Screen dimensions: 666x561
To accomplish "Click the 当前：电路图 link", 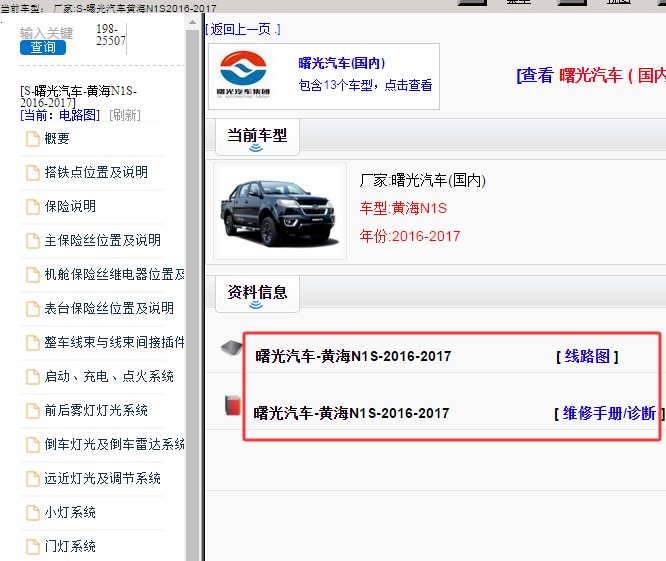I will pos(60,115).
